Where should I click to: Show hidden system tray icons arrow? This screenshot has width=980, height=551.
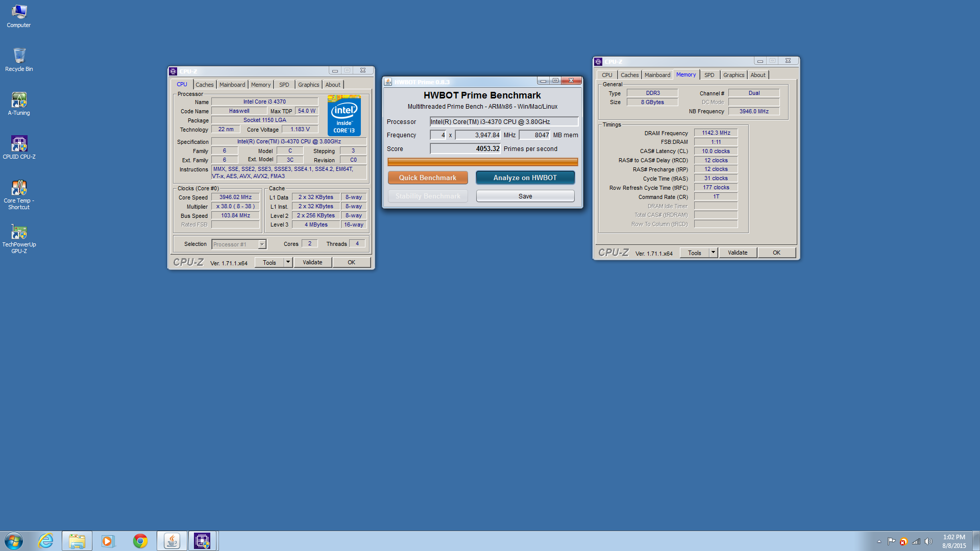pos(879,541)
